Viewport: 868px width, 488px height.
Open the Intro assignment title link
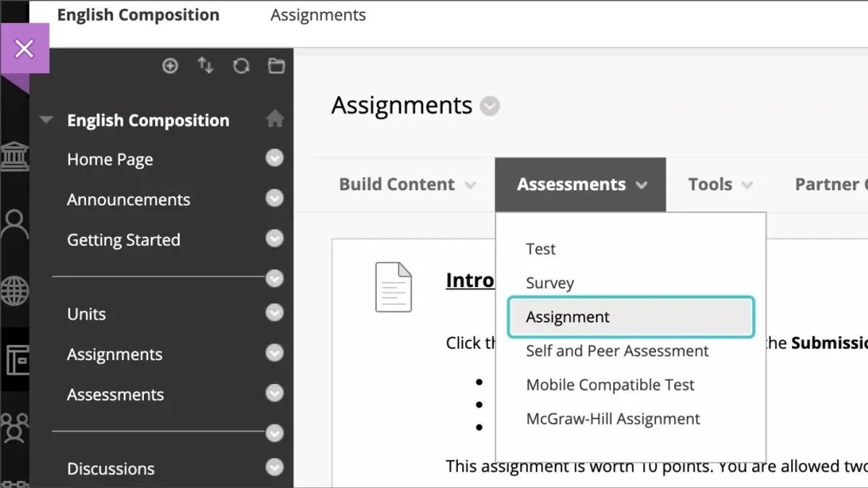[x=470, y=280]
